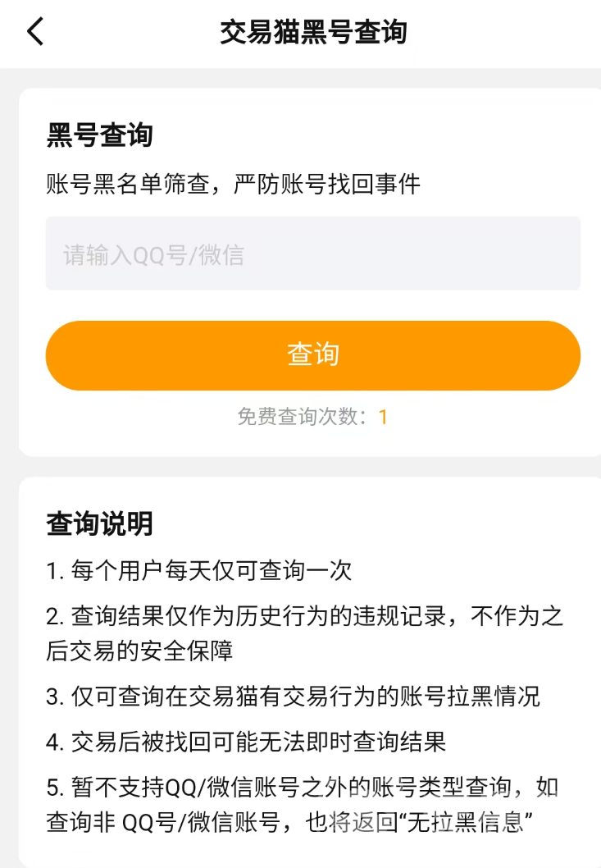Click the phrase 严防账号找回事件
Screen dimensions: 601x868
(x=327, y=185)
